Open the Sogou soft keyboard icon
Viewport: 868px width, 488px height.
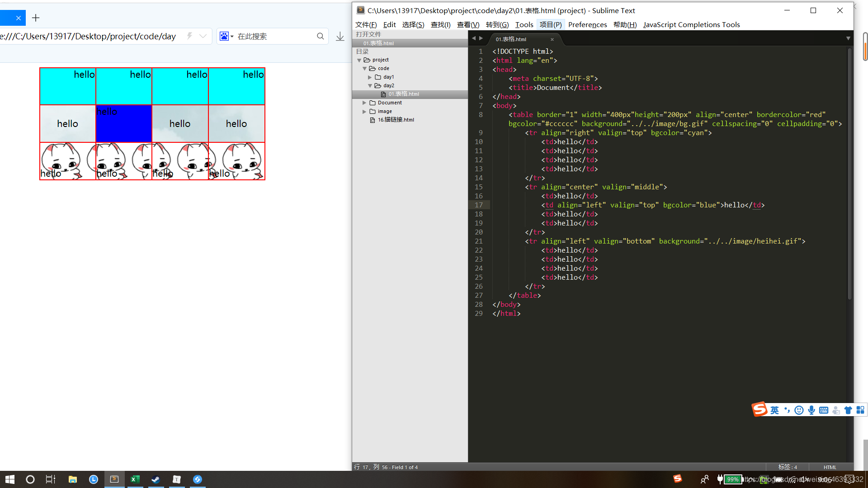(x=824, y=410)
